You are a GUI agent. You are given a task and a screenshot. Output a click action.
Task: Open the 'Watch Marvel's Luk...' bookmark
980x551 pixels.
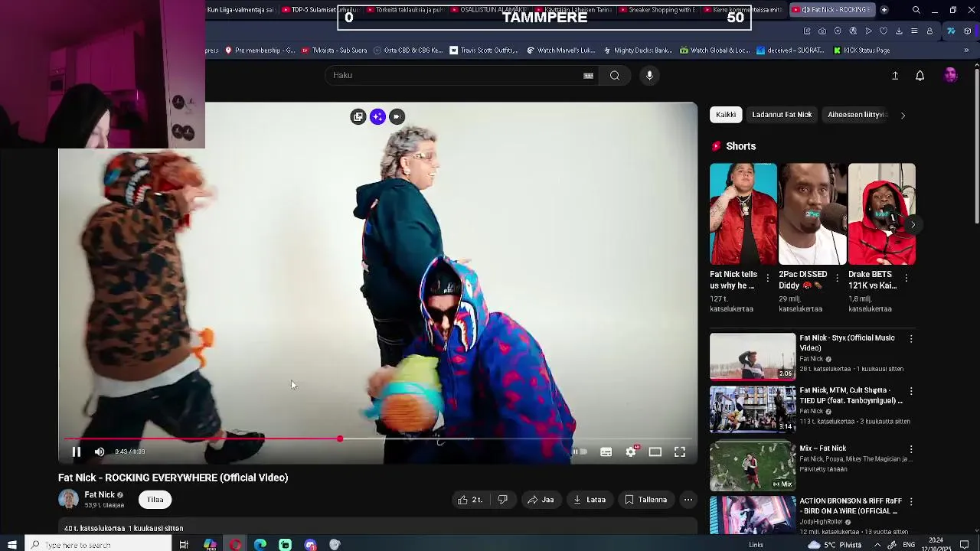click(x=560, y=51)
